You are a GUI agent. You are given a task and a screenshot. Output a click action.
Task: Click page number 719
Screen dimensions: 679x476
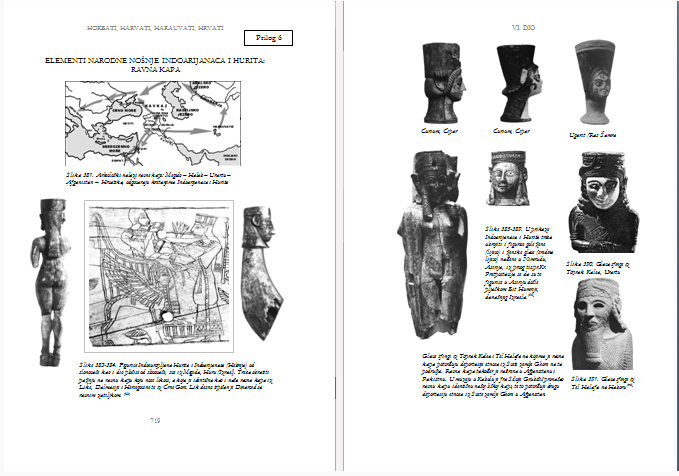(x=155, y=420)
